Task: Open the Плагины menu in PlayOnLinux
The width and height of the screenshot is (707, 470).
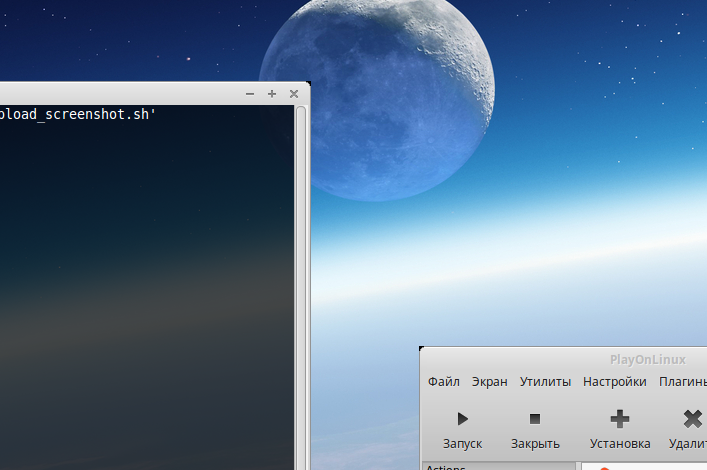Action: [683, 382]
